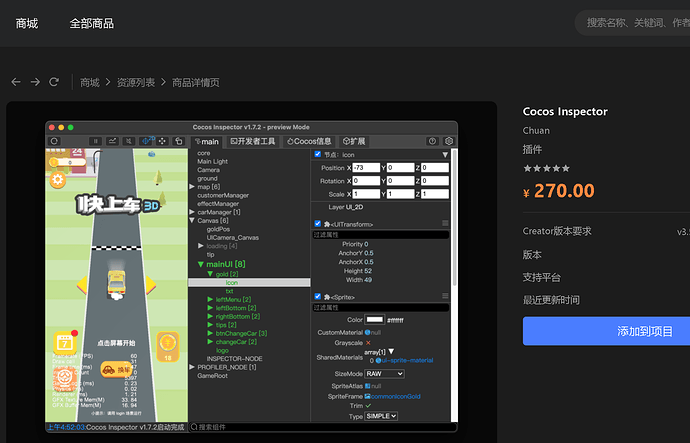
Task: Open the Sprite component menu icon
Action: click(x=445, y=296)
